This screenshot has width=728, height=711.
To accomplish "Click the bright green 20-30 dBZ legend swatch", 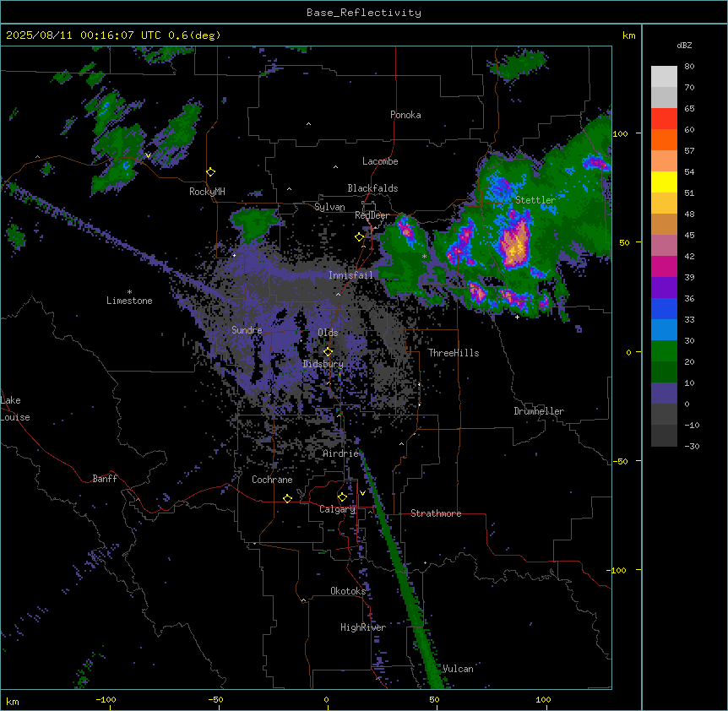I will [664, 351].
